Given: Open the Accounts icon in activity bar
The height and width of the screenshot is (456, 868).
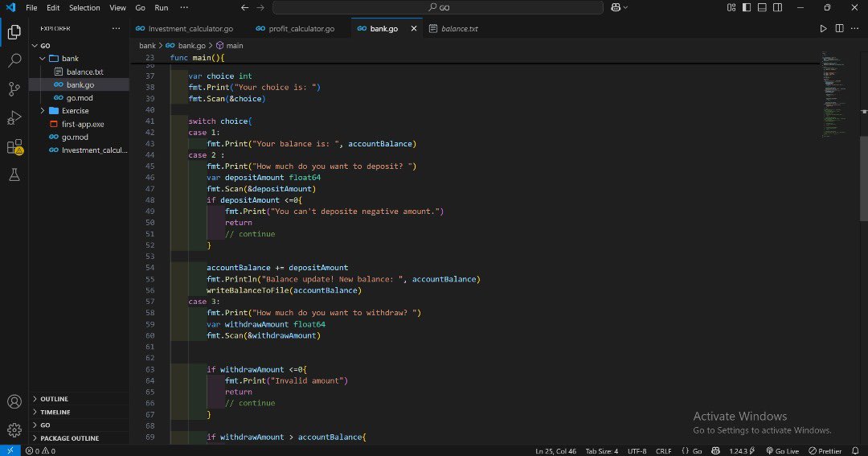Looking at the screenshot, I should 14,401.
